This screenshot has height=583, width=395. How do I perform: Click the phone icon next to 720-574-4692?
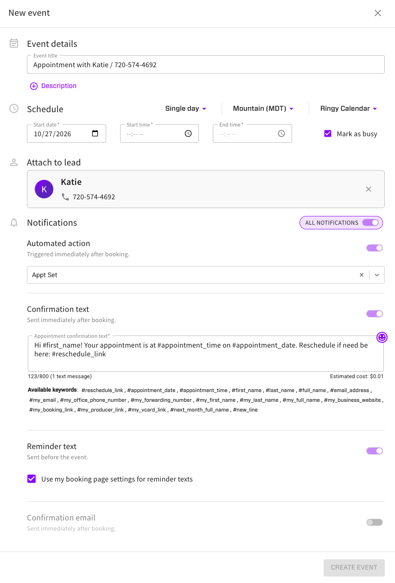65,197
